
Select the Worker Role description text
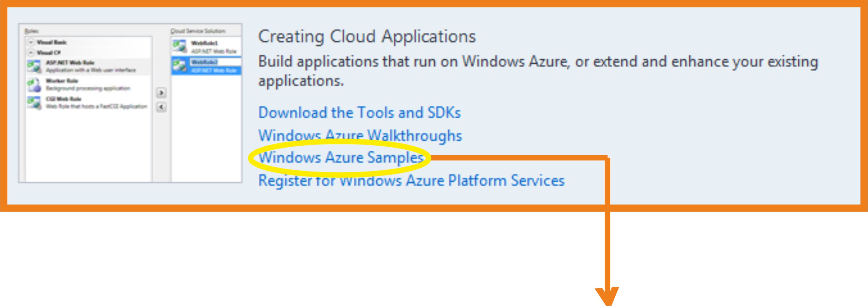click(88, 89)
